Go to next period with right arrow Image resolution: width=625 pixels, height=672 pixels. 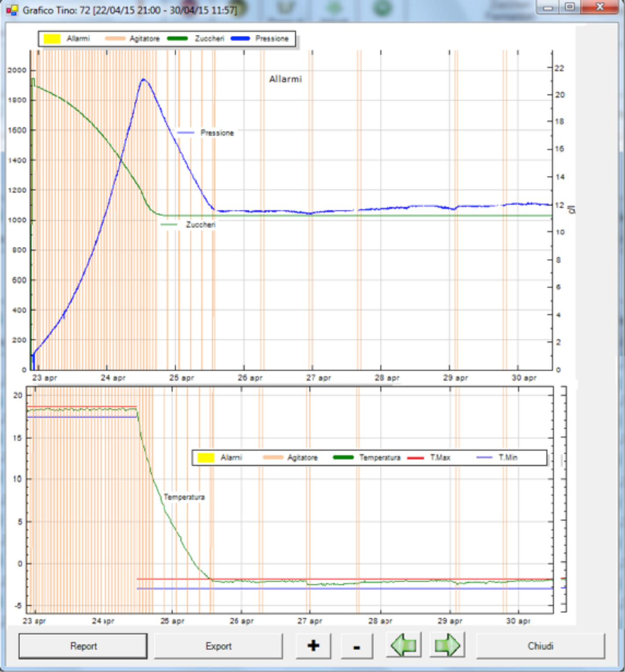pos(447,646)
